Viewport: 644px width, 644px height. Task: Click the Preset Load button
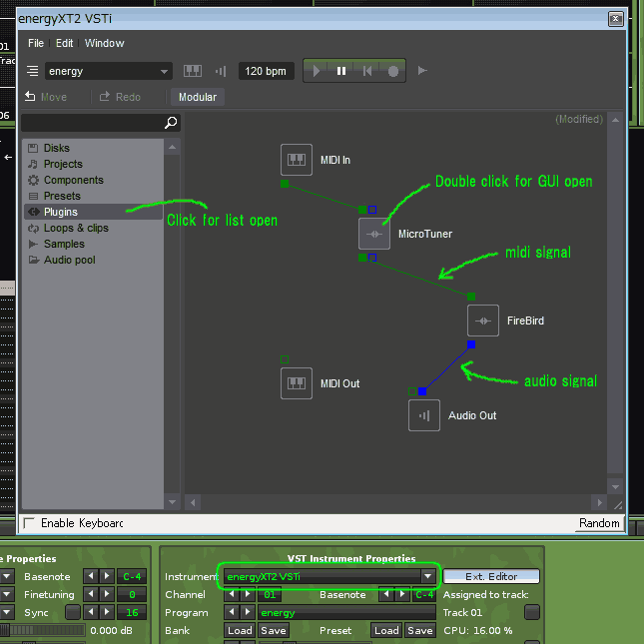click(x=386, y=630)
